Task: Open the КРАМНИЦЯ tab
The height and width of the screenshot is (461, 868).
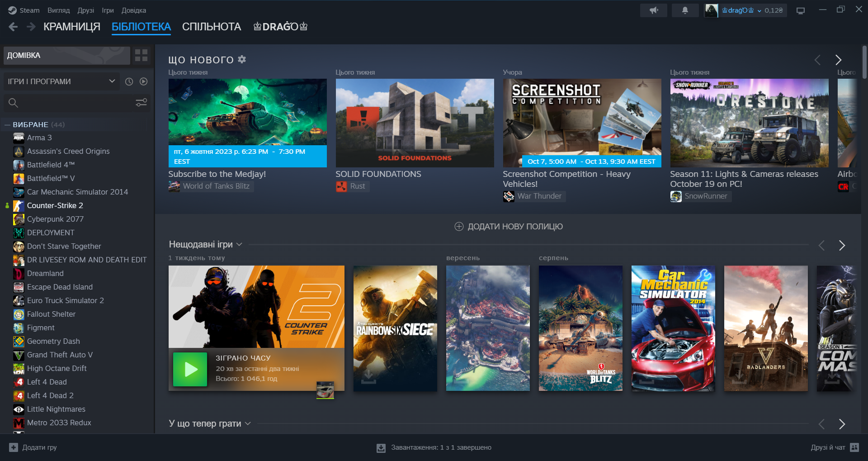Action: [71, 27]
